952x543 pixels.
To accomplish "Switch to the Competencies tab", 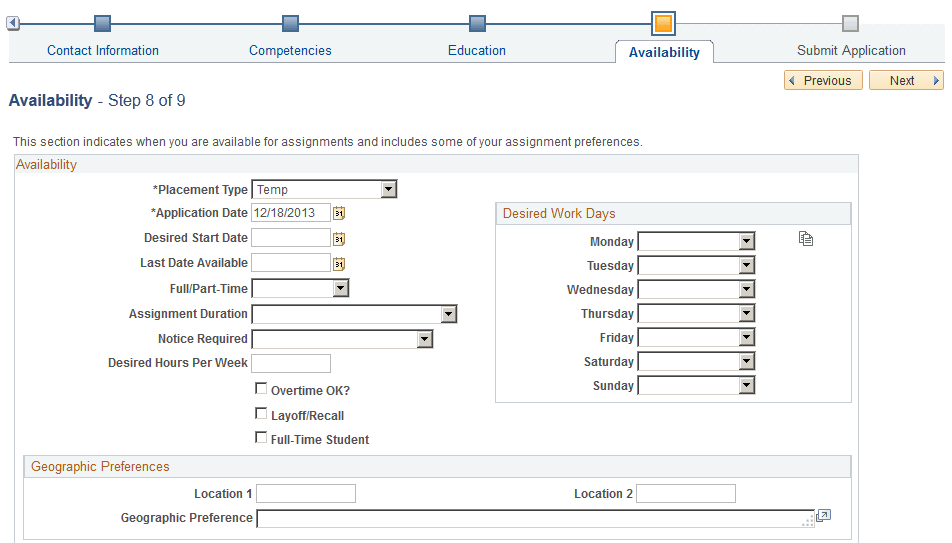I will 290,50.
